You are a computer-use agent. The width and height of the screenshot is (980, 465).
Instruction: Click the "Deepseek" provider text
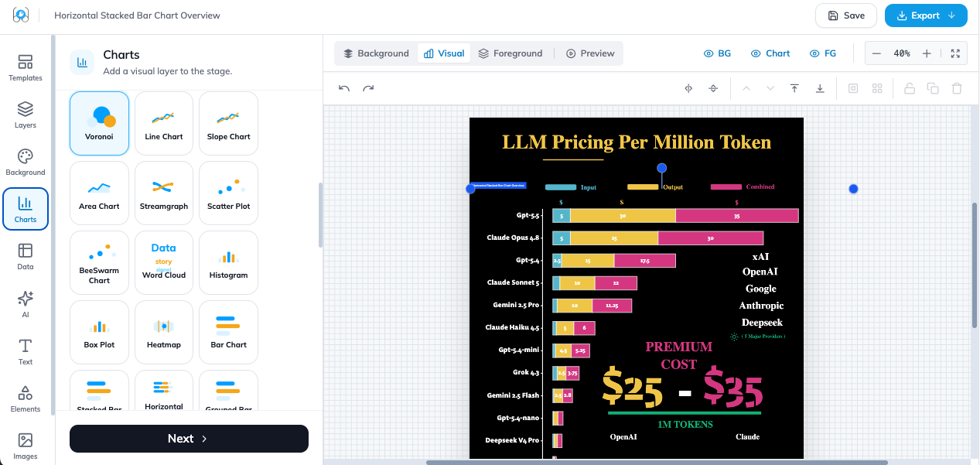762,323
